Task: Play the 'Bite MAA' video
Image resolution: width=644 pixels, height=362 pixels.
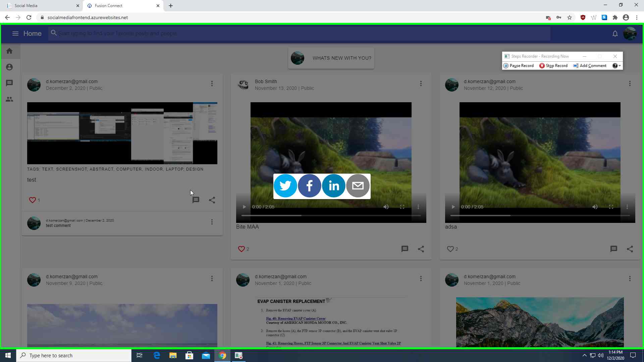Action: (245, 207)
